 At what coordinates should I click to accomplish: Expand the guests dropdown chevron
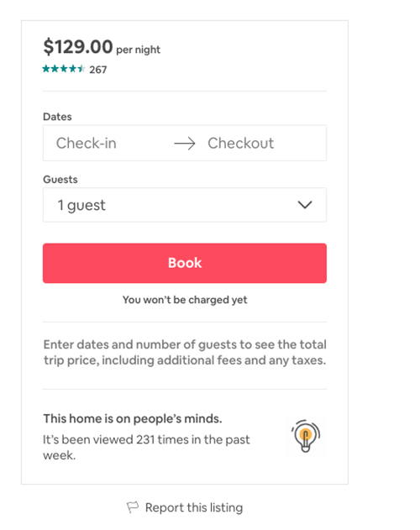click(x=305, y=205)
